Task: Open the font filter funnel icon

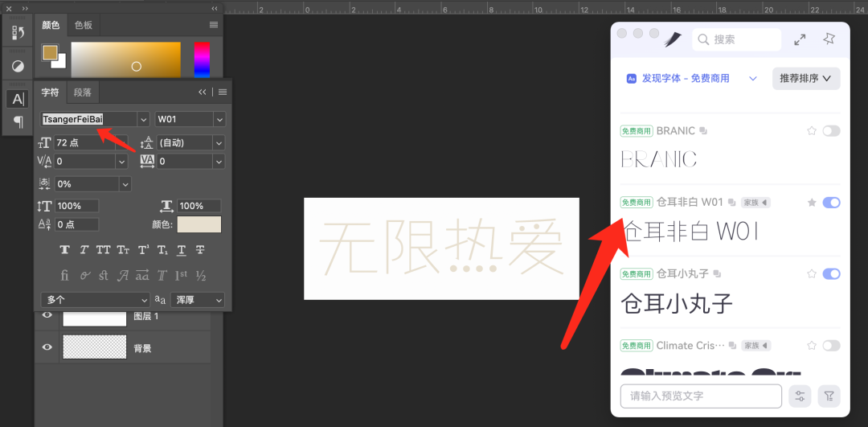Action: tap(829, 396)
